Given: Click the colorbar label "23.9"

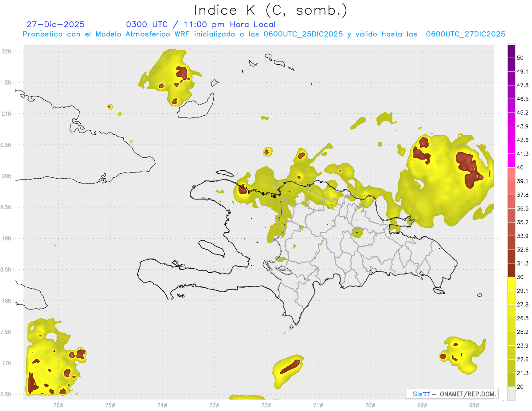Looking at the screenshot, I should pyautogui.click(x=523, y=346).
